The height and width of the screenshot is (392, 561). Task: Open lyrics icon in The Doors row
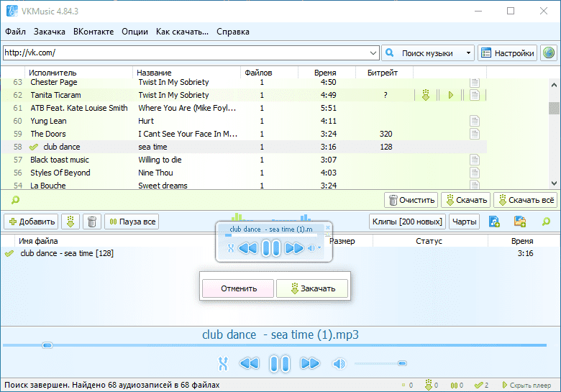(475, 134)
